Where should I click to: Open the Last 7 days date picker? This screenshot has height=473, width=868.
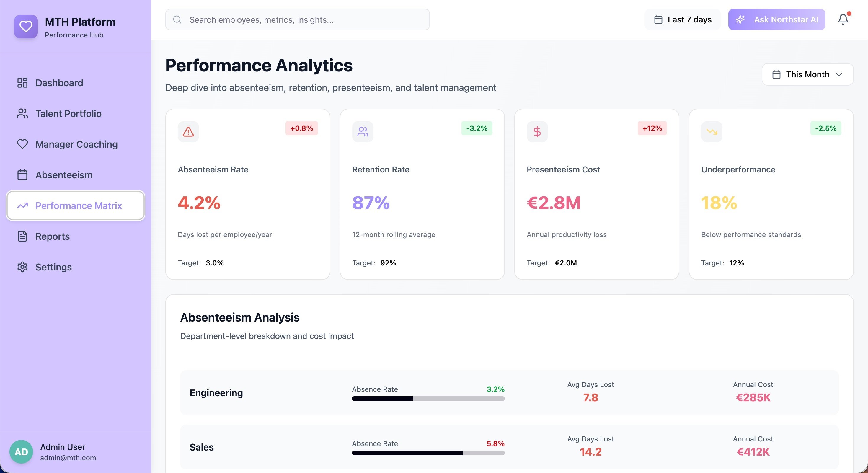click(x=682, y=19)
